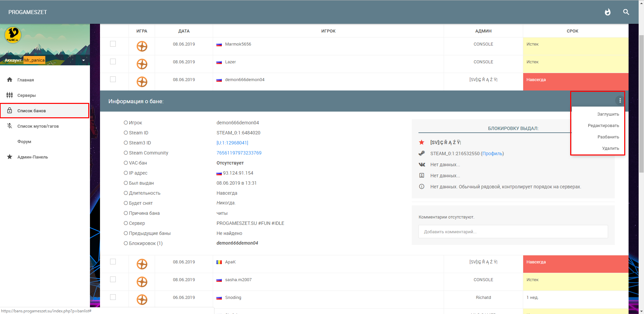The image size is (644, 314).
Task: Click the Истек cell for sasha.m2007
Action: click(x=576, y=282)
